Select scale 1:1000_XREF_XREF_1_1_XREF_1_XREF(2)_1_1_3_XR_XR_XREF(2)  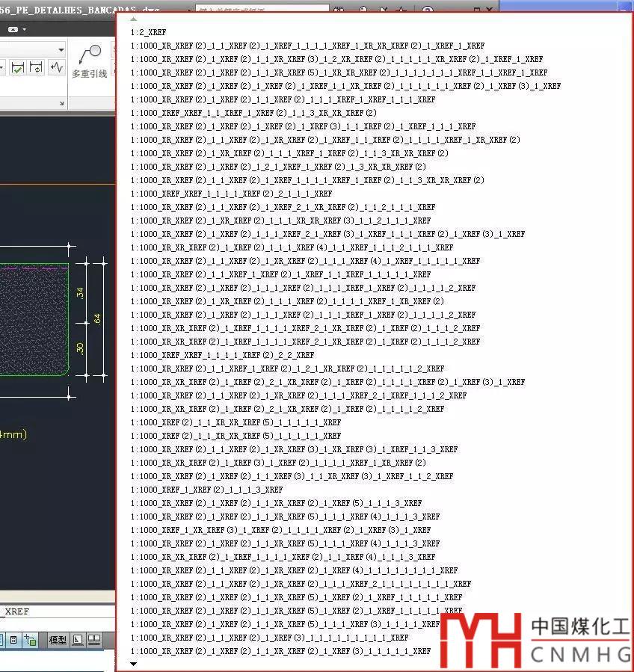coord(253,113)
